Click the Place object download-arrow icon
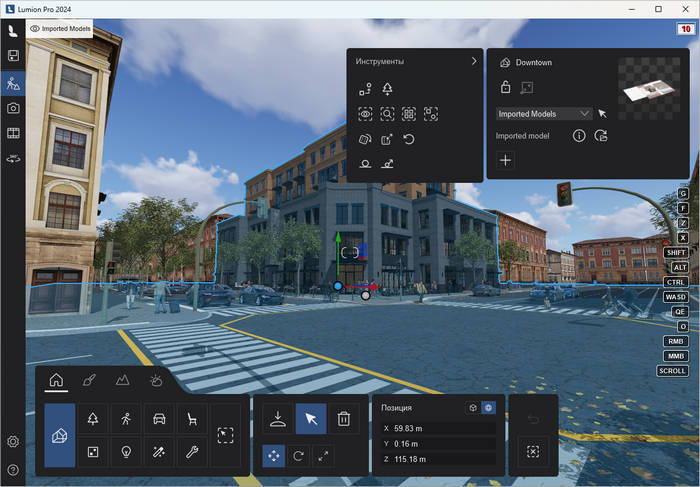 tap(277, 419)
